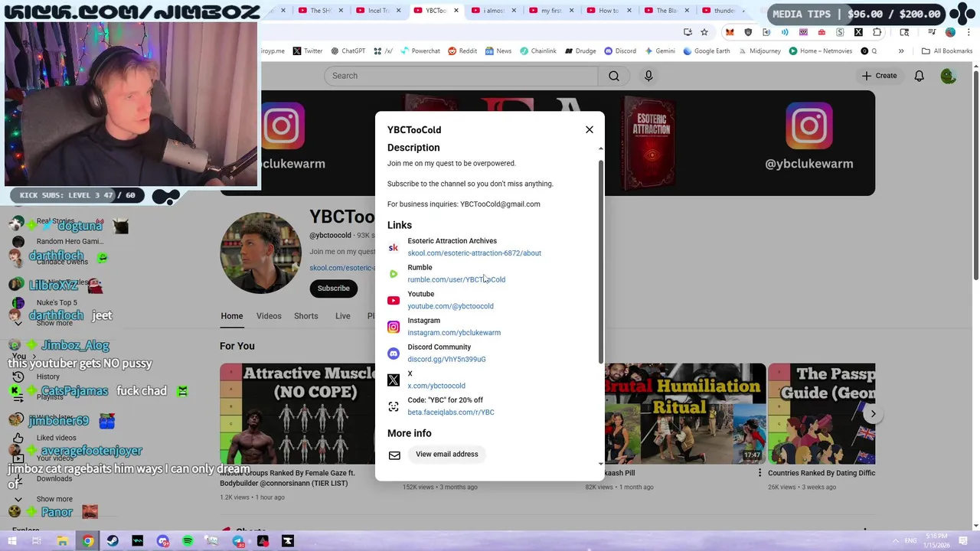Open Steam from the taskbar
The height and width of the screenshot is (551, 980).
coord(113,541)
